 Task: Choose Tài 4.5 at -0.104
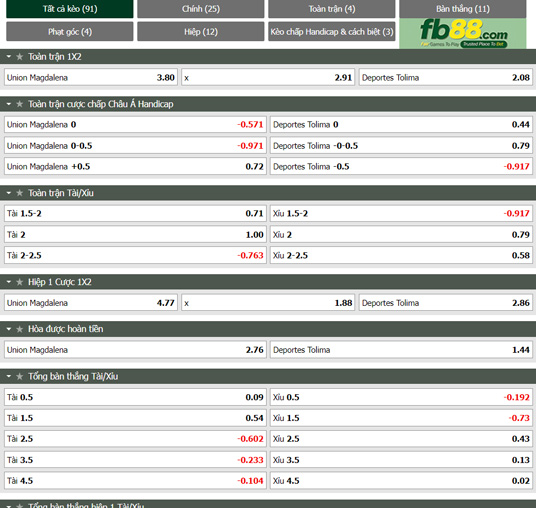pos(135,481)
